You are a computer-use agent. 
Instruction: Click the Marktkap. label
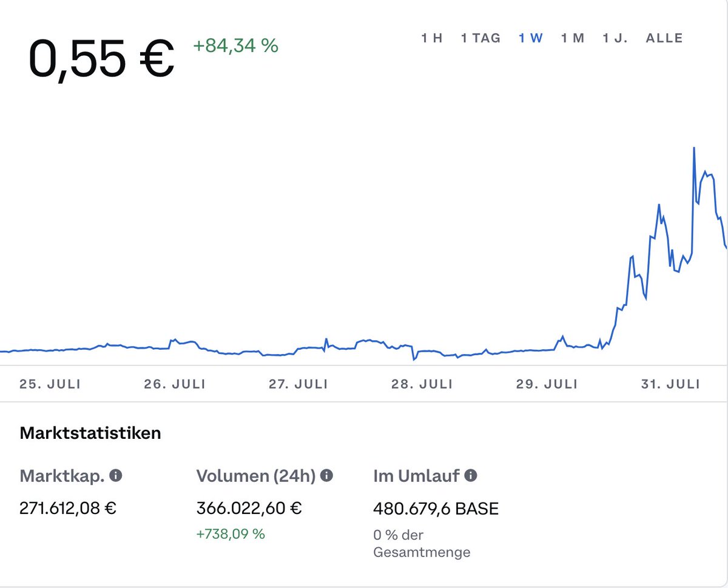tap(62, 476)
